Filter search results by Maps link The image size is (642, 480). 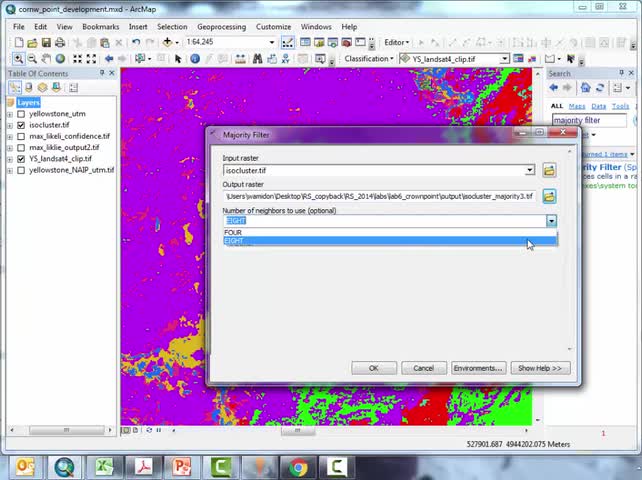pos(577,106)
